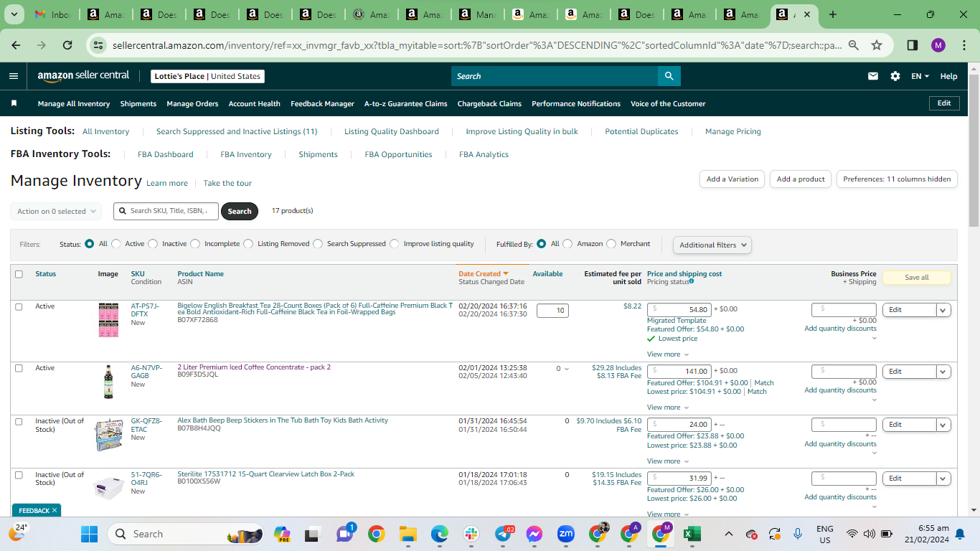
Task: Select Fulfilled By Amazon radio button
Action: click(x=567, y=244)
